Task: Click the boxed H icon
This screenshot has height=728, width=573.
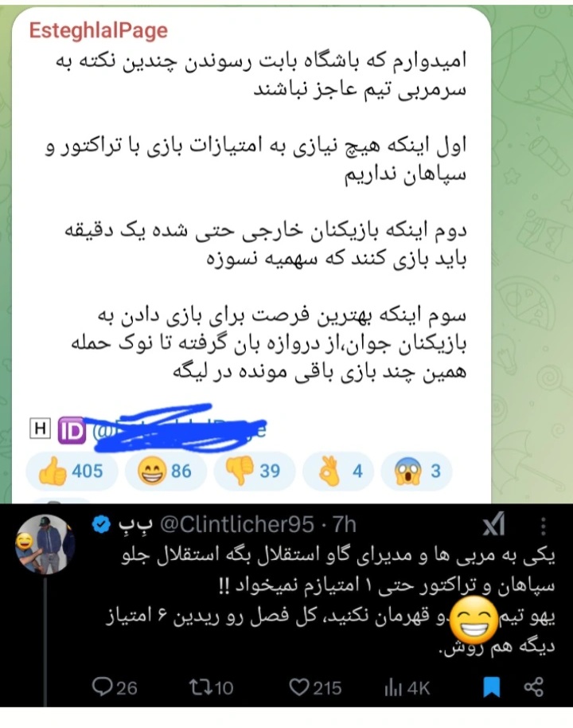Action: (40, 429)
